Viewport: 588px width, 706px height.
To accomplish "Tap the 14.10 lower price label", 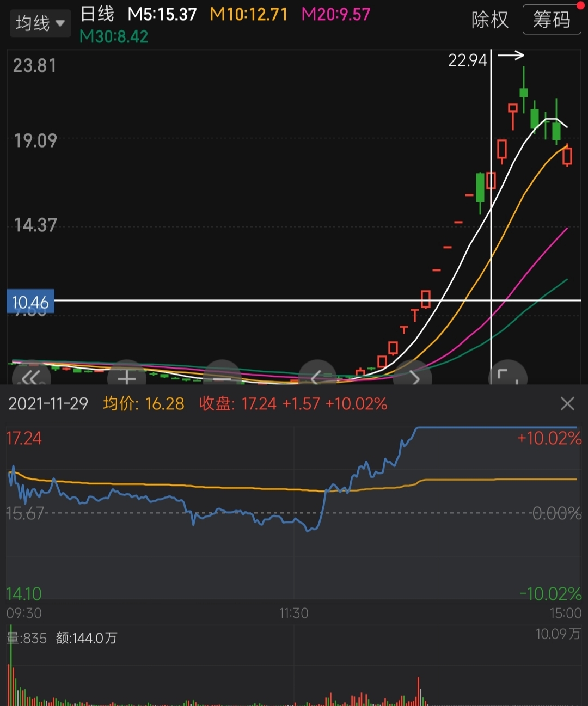I will click(x=24, y=593).
